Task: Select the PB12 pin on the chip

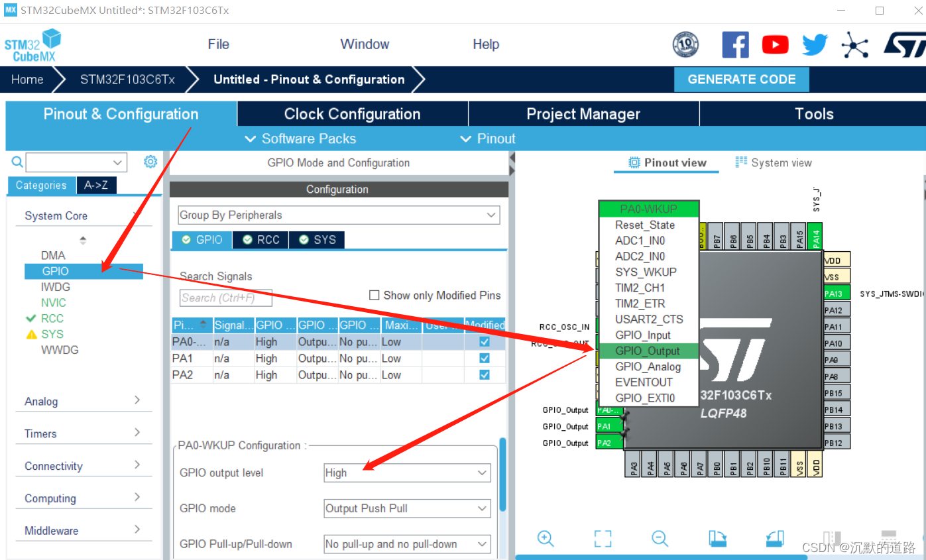Action: coord(837,443)
